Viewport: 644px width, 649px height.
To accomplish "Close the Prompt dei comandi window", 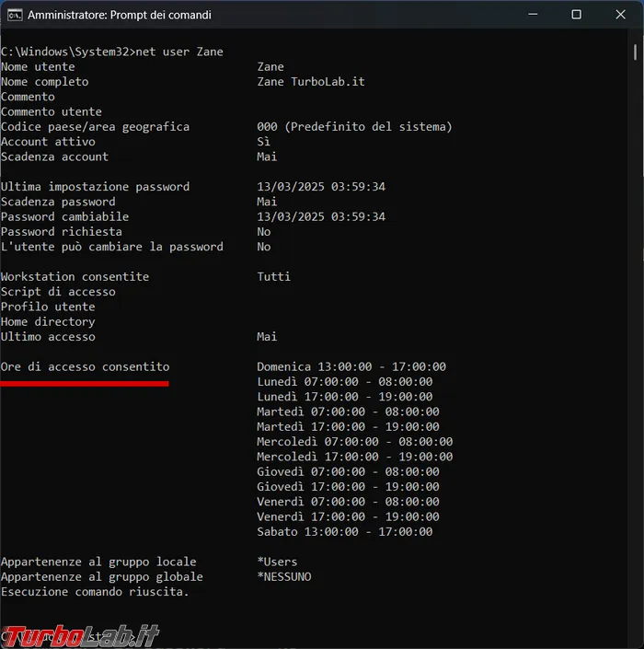I will (x=620, y=15).
